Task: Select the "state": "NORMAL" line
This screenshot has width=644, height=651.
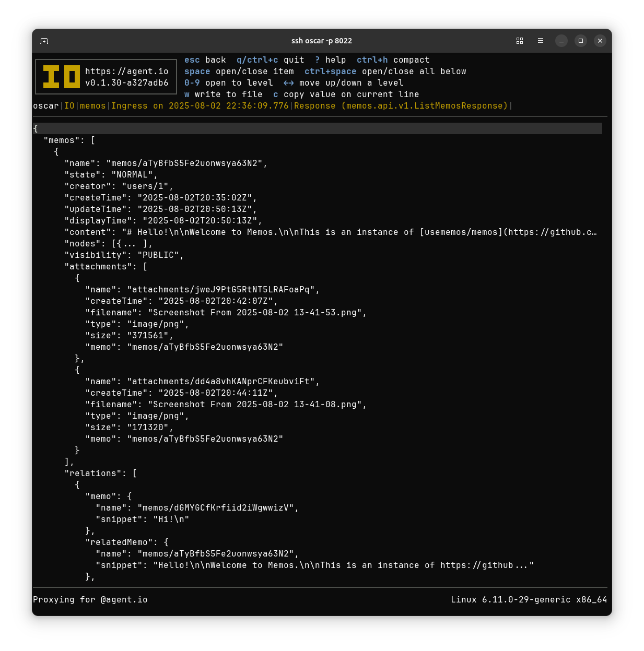Action: click(x=111, y=175)
